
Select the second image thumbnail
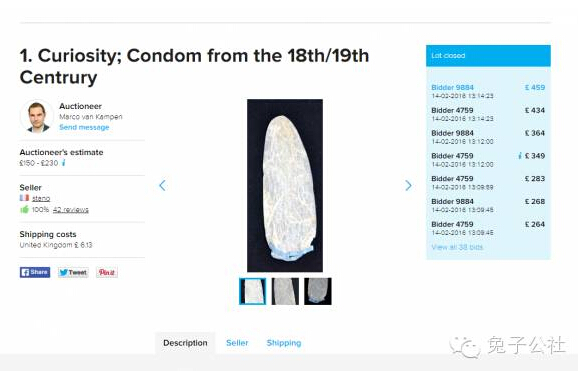(285, 291)
